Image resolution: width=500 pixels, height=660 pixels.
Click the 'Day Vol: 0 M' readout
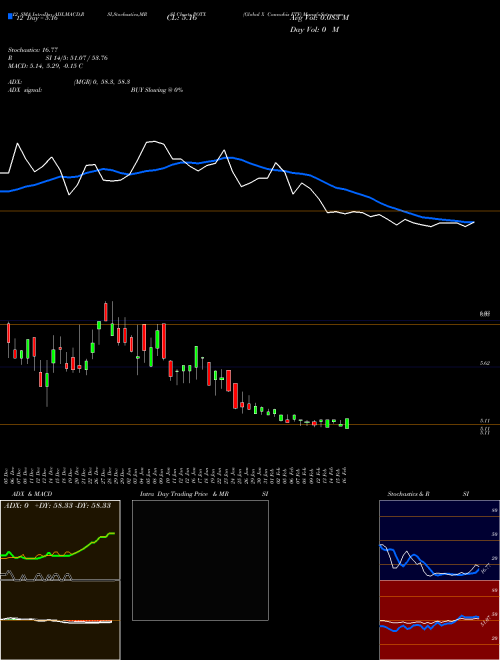click(x=314, y=30)
